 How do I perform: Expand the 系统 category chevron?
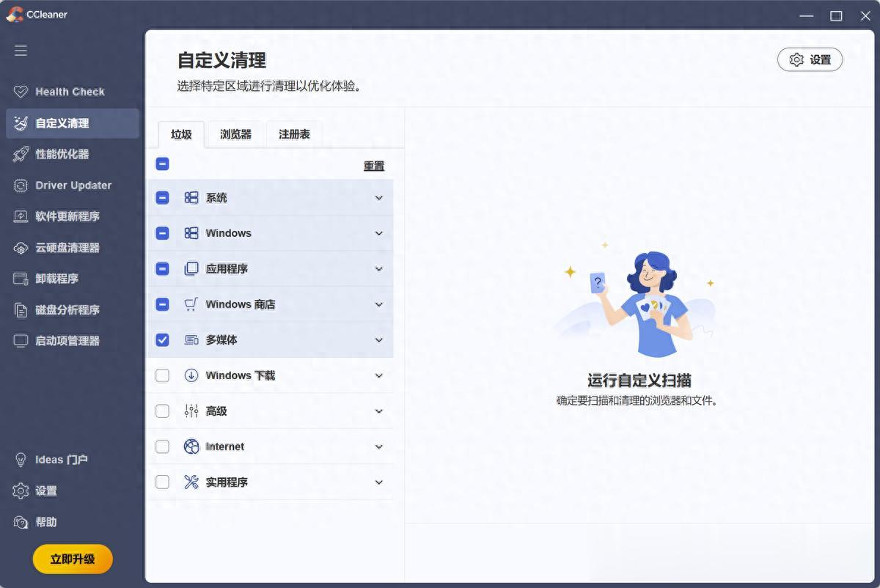tap(379, 198)
